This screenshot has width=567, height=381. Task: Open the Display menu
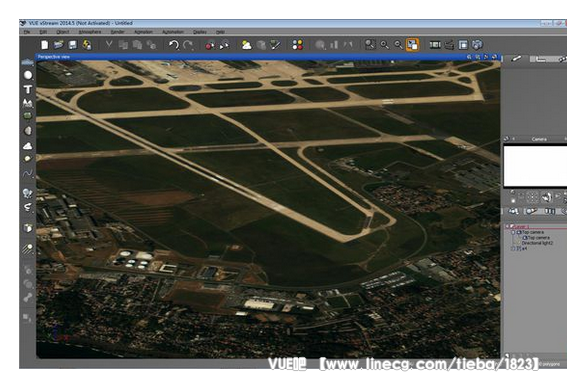point(200,32)
